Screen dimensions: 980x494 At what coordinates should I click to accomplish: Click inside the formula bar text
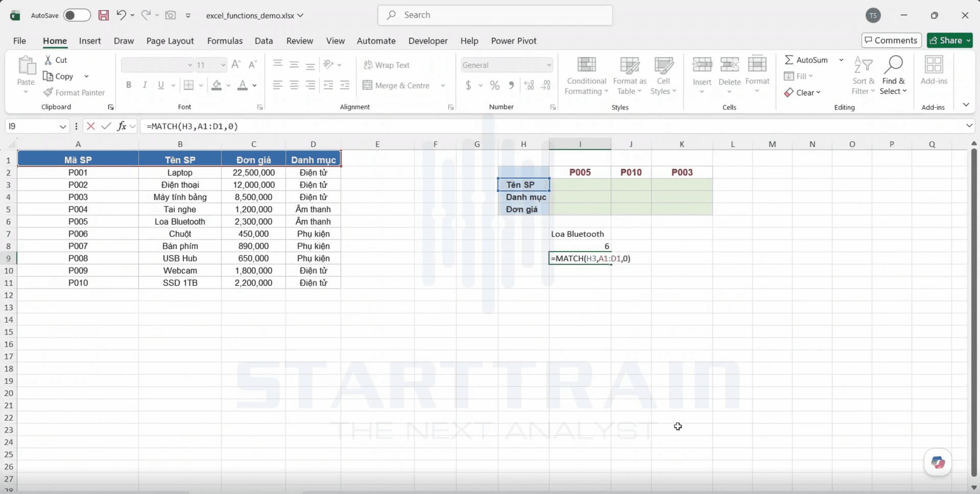pyautogui.click(x=192, y=126)
